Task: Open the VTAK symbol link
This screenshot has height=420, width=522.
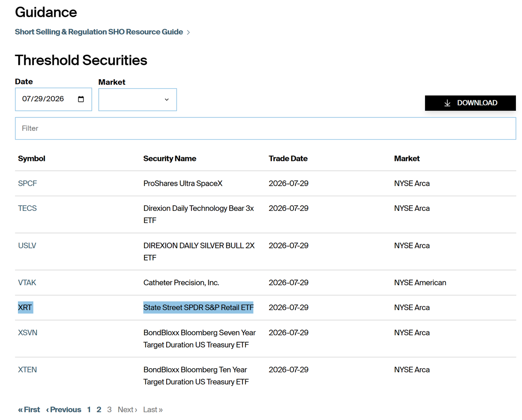Action: point(27,283)
